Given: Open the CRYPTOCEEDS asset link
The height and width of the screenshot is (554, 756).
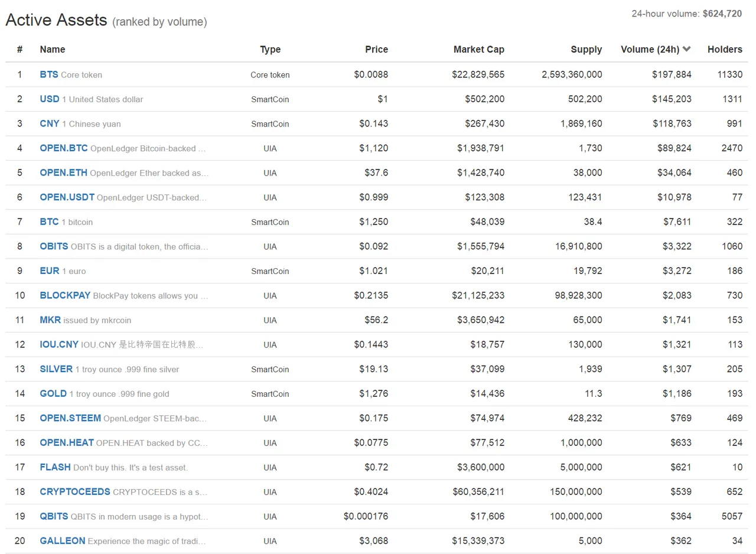Looking at the screenshot, I should pyautogui.click(x=75, y=491).
